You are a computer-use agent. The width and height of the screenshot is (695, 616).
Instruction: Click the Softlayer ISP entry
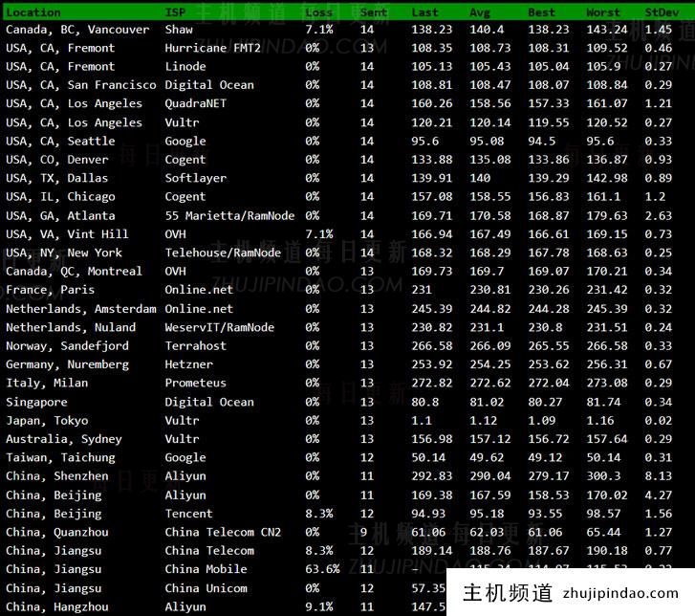[x=195, y=178]
